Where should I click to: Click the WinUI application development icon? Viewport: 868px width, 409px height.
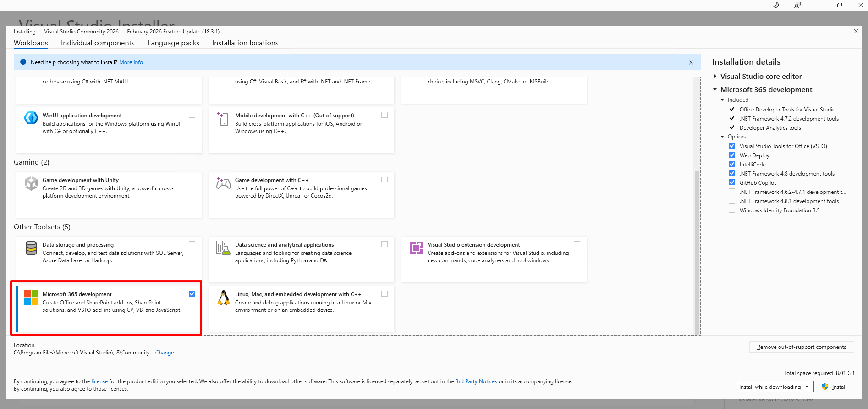[x=31, y=118]
